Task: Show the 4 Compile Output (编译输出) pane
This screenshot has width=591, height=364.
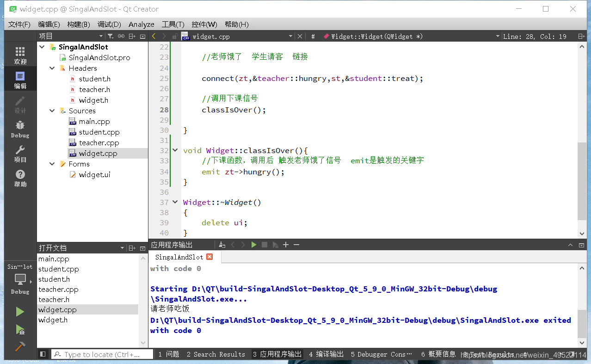Action: [326, 354]
